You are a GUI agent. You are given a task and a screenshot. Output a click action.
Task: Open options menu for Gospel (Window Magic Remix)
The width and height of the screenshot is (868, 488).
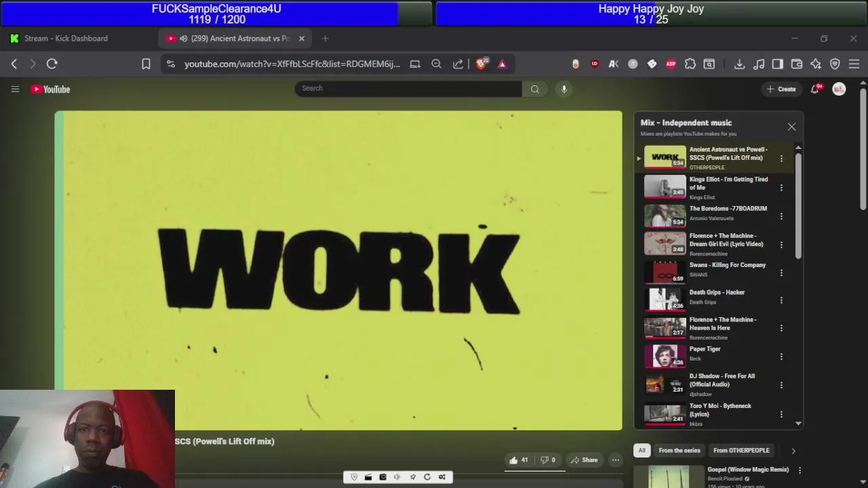point(800,470)
